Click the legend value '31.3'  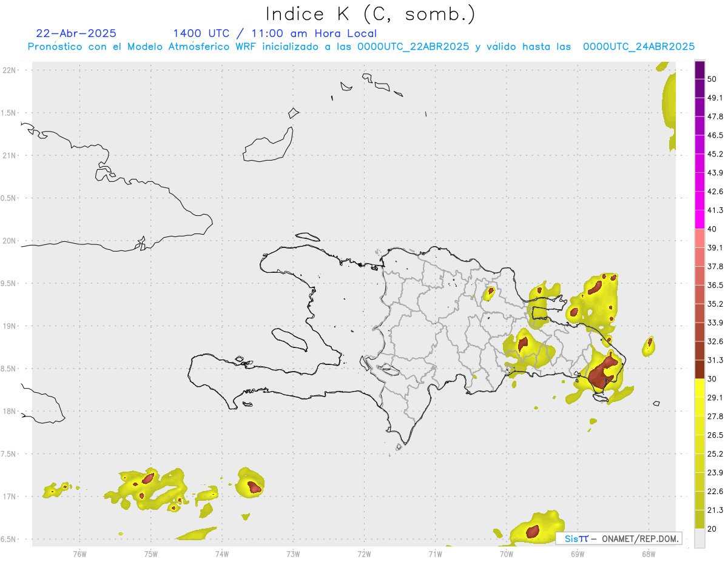[x=715, y=360]
